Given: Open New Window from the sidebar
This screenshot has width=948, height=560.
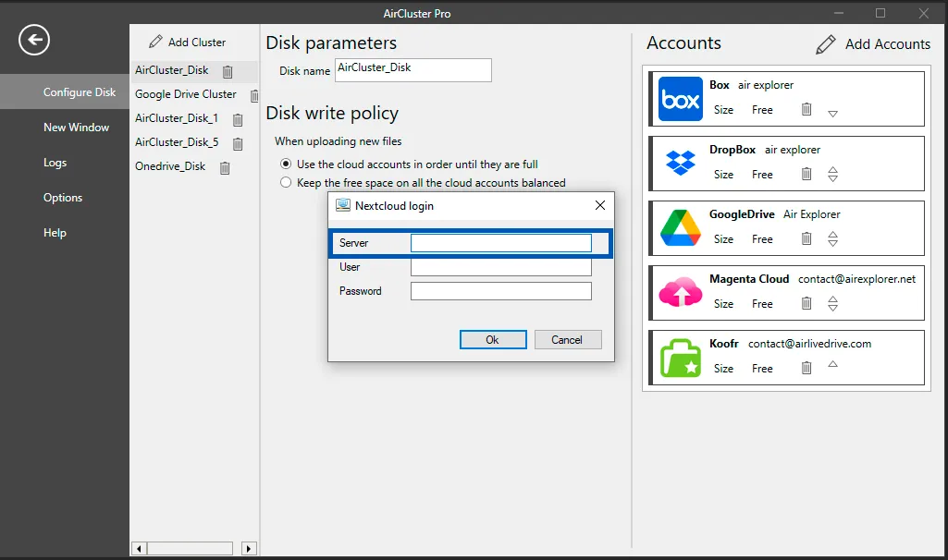Looking at the screenshot, I should 76,128.
